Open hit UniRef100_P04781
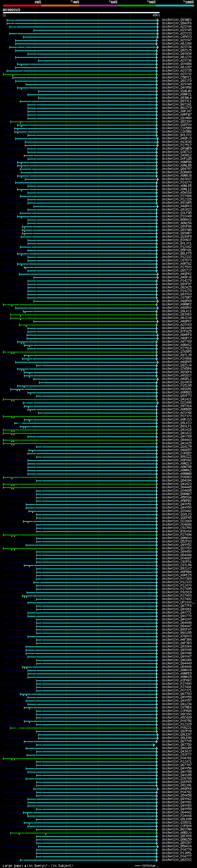This screenshot has width=197, height=868. [177, 758]
